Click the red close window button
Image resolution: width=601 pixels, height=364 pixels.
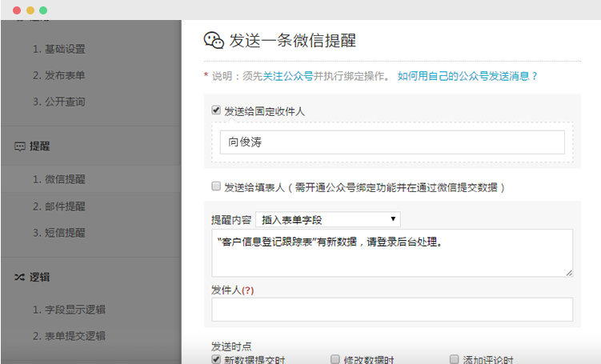(16, 10)
